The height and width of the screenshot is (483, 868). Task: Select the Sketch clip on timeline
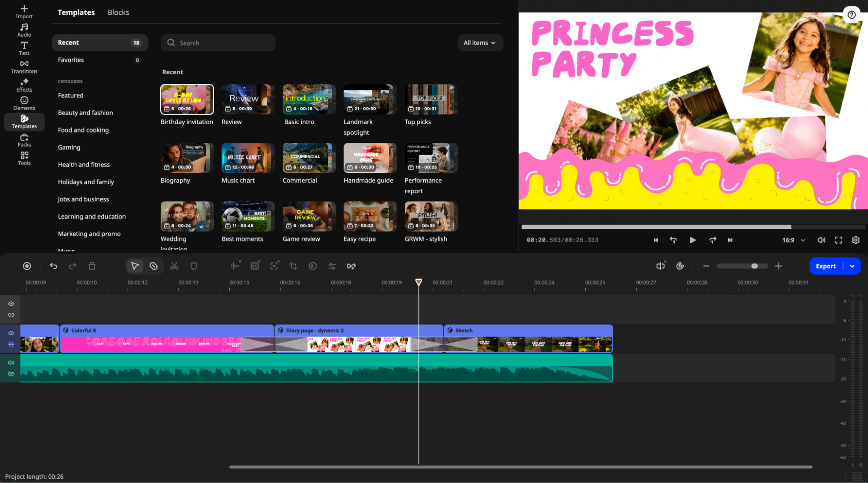[x=528, y=338]
